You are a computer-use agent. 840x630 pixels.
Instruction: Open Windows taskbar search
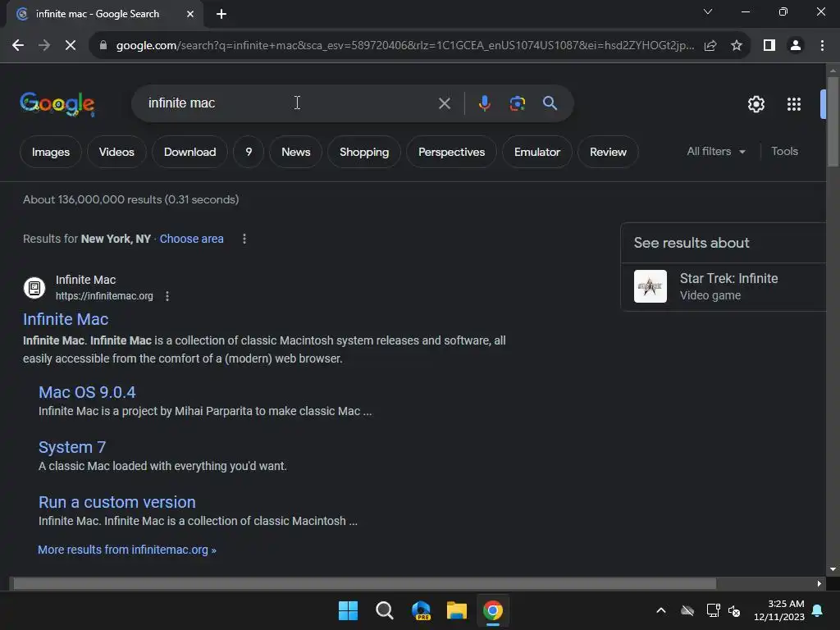click(384, 610)
